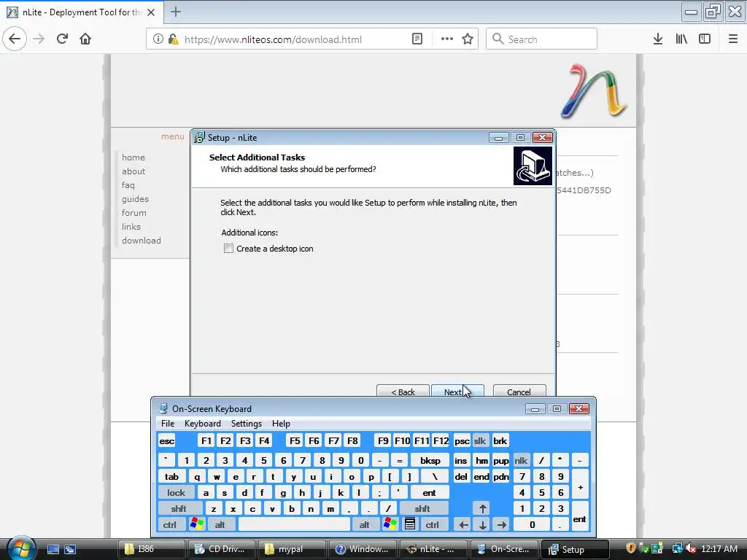The width and height of the screenshot is (747, 560).
Task: Open the Library icon in toolbar
Action: (681, 39)
